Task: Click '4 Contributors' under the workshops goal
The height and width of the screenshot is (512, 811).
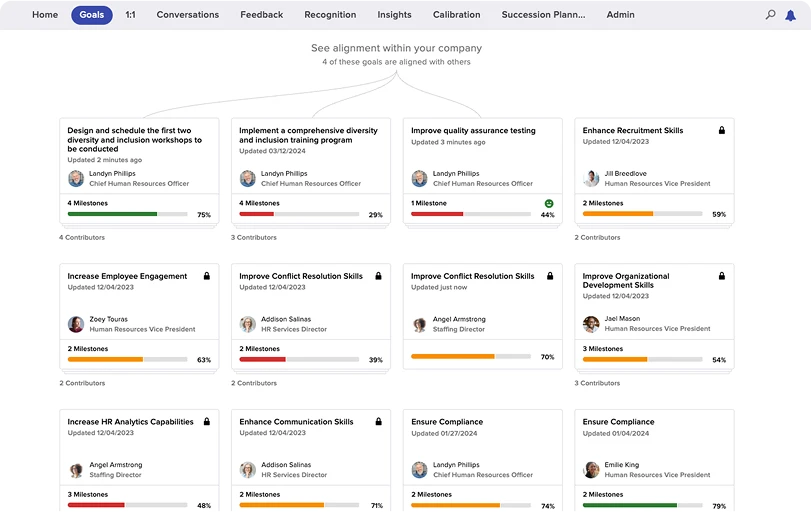Action: pos(82,237)
